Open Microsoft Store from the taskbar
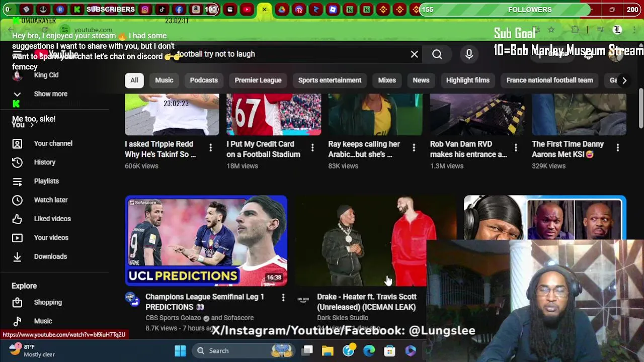644x362 pixels. [390, 351]
